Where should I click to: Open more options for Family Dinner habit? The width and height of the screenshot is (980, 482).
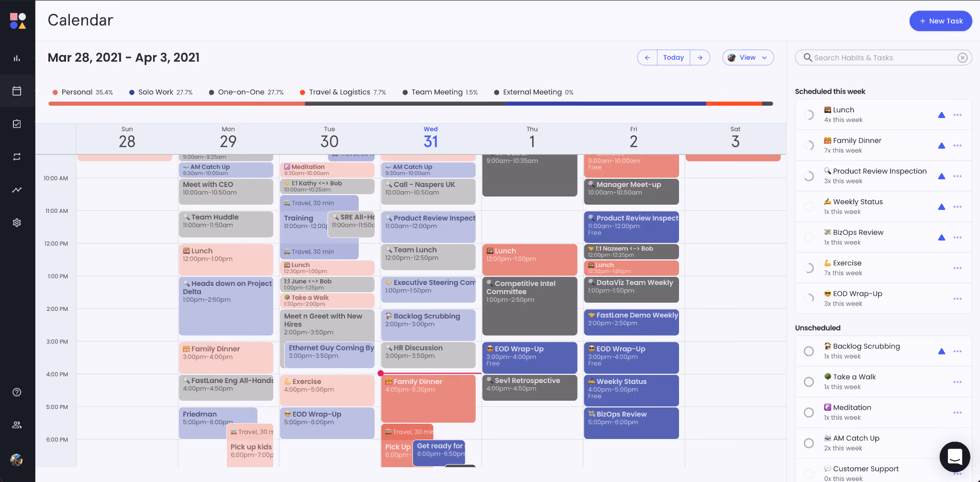click(958, 145)
